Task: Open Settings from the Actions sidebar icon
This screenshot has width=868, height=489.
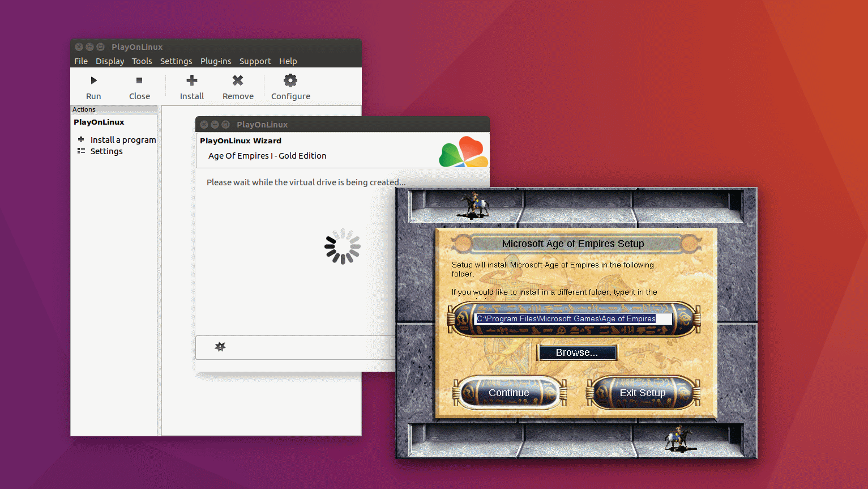Action: pos(81,151)
